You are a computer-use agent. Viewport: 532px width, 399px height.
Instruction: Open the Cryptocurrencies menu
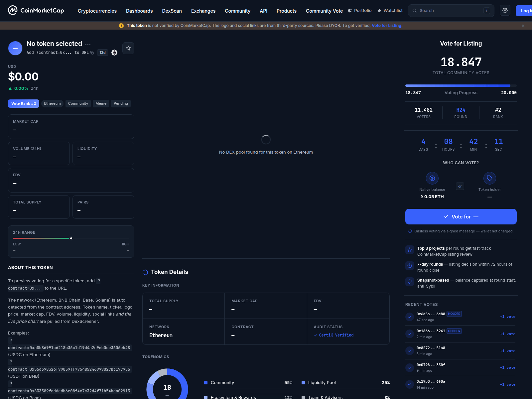[97, 11]
